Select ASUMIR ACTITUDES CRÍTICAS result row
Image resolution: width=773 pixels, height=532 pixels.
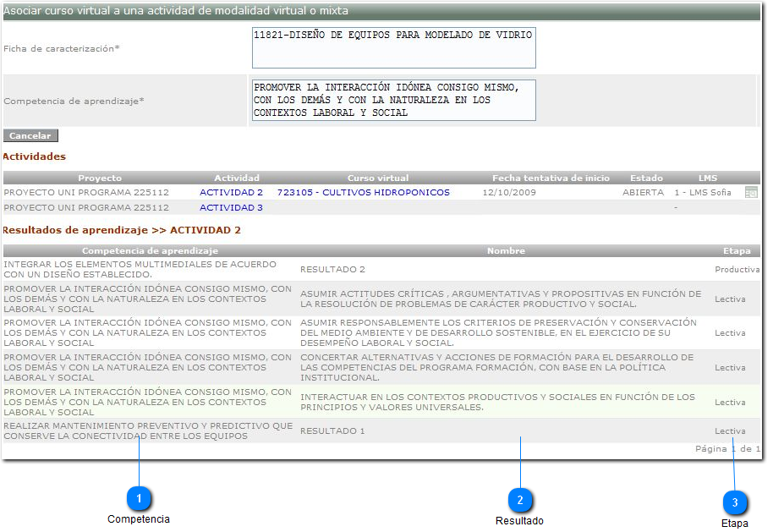[381, 299]
